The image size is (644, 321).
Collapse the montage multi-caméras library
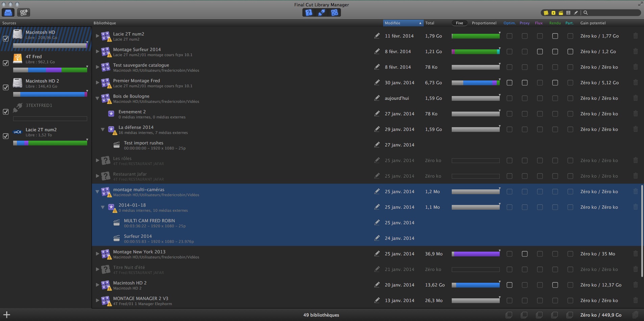tap(97, 191)
